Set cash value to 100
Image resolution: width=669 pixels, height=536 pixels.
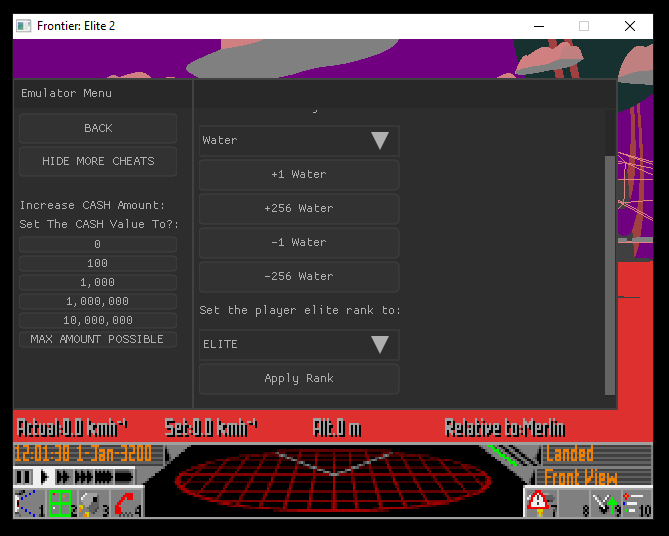click(x=98, y=263)
